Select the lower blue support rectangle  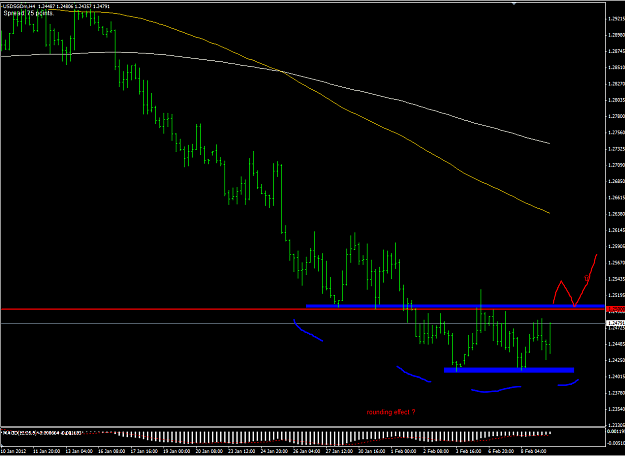509,370
